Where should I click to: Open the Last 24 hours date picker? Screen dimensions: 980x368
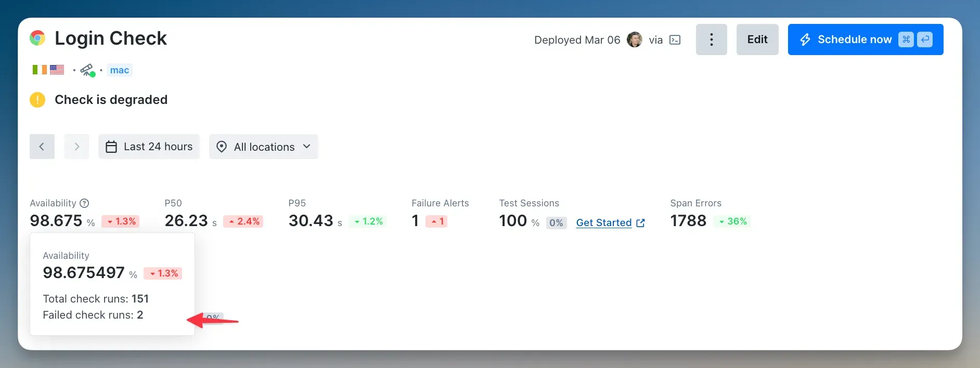149,147
